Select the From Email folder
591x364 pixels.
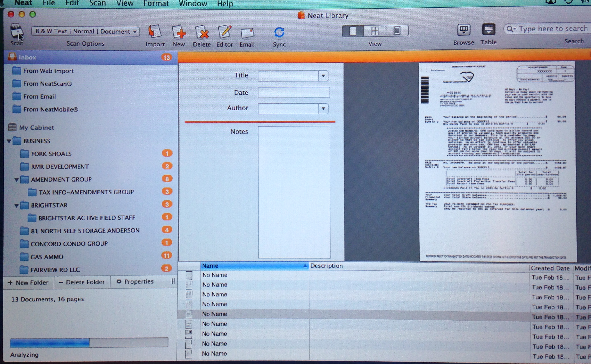tap(34, 96)
